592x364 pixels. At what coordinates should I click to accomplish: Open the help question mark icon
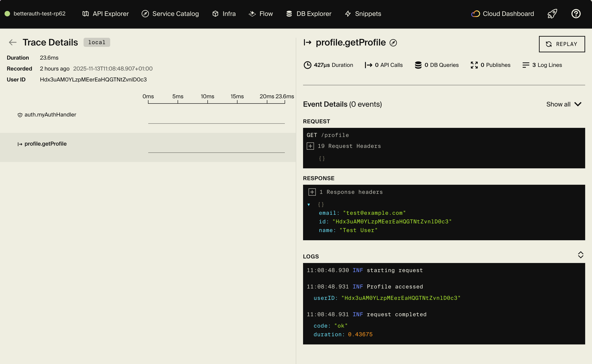point(576,14)
